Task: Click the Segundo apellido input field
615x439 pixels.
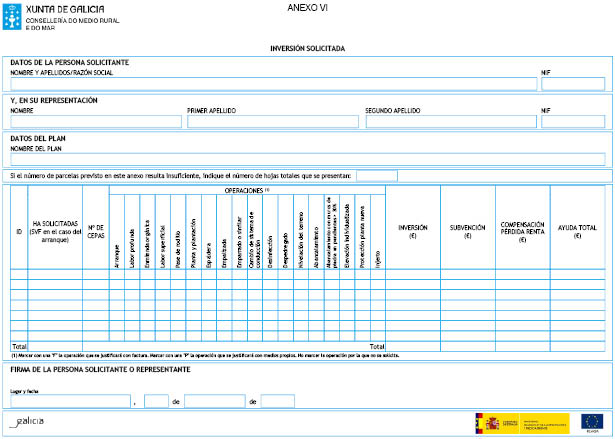Action: point(449,122)
